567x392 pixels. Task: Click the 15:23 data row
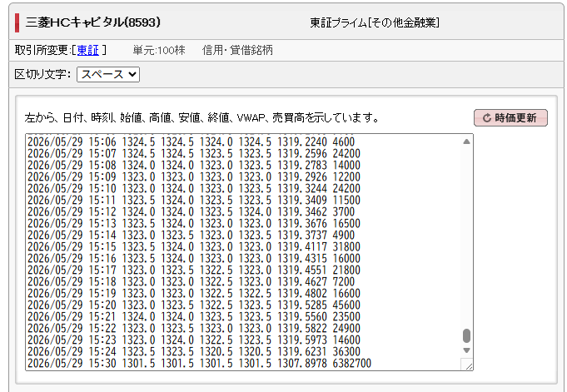pos(194,340)
